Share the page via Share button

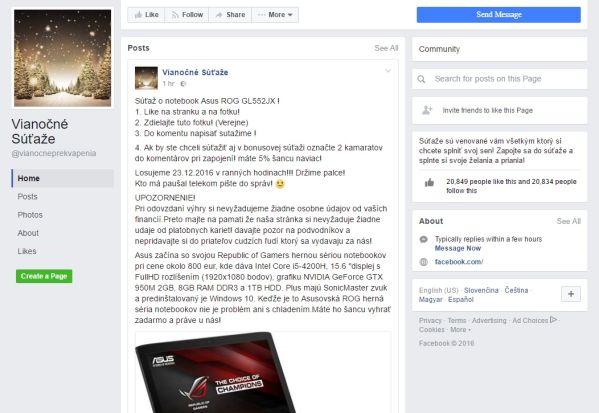[230, 15]
